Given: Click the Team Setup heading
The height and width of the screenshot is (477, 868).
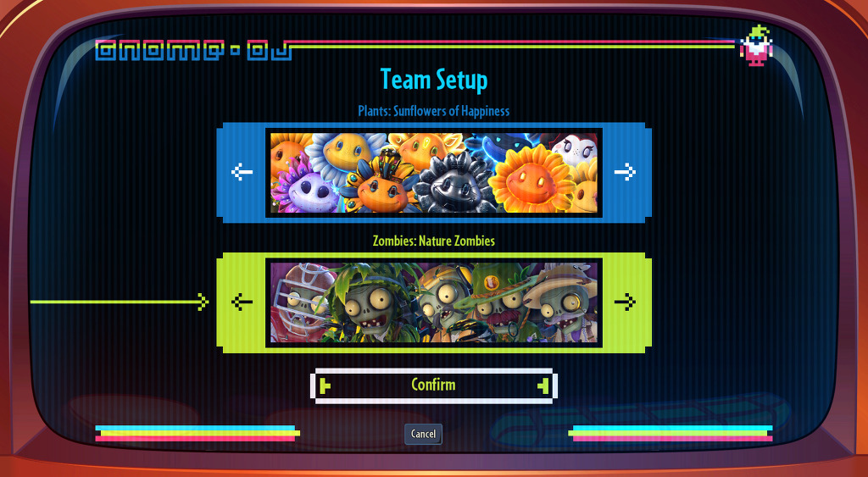Looking at the screenshot, I should click(433, 79).
